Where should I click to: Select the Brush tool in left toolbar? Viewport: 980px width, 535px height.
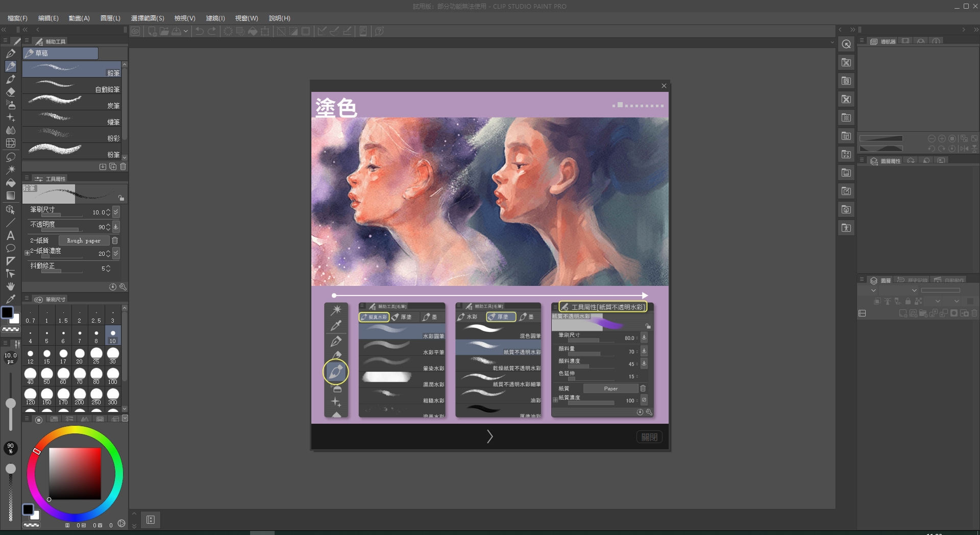coord(11,79)
